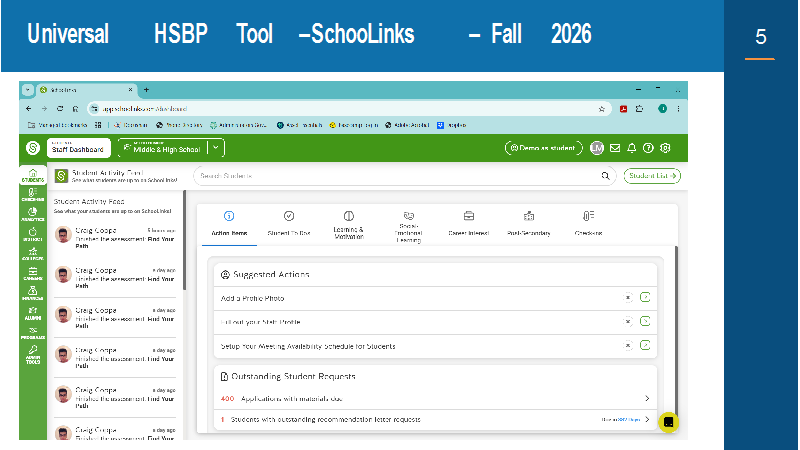Open the Student List button
800x450 pixels.
pos(652,176)
